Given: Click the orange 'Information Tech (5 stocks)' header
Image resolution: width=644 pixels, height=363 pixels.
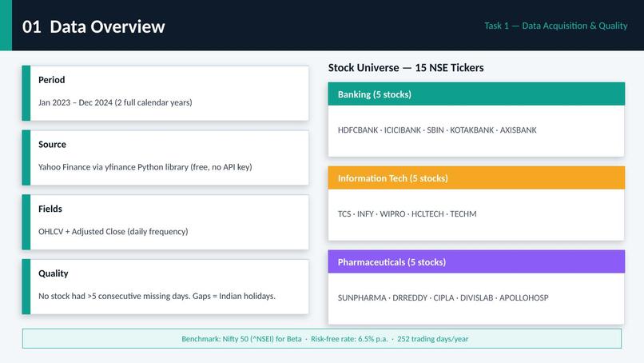Looking at the screenshot, I should pos(476,178).
